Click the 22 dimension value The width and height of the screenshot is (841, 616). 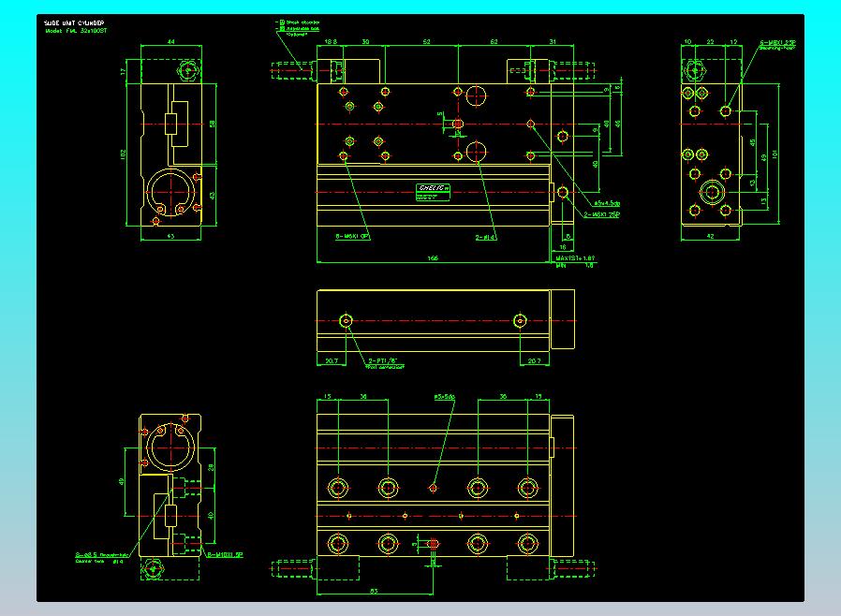(710, 41)
